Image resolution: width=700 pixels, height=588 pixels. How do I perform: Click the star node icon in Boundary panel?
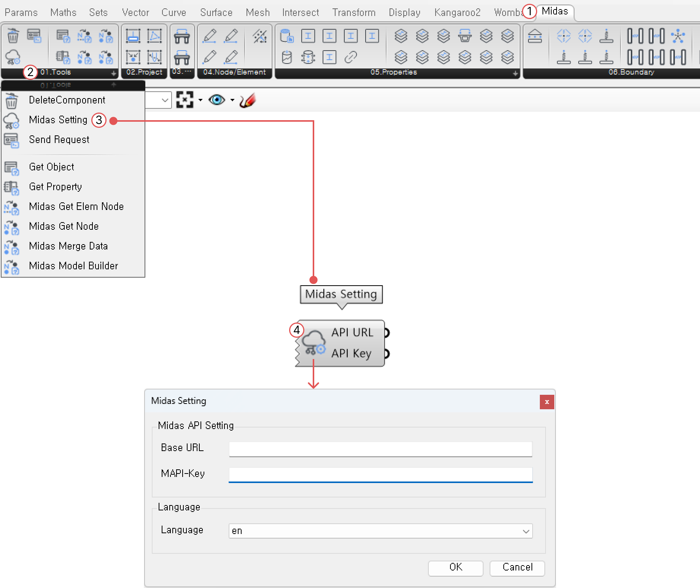pos(678,36)
